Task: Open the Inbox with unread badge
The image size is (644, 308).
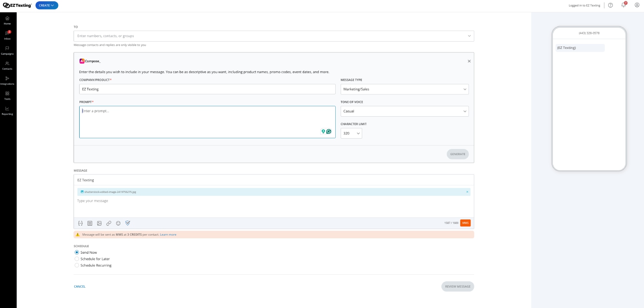Action: tap(7, 35)
